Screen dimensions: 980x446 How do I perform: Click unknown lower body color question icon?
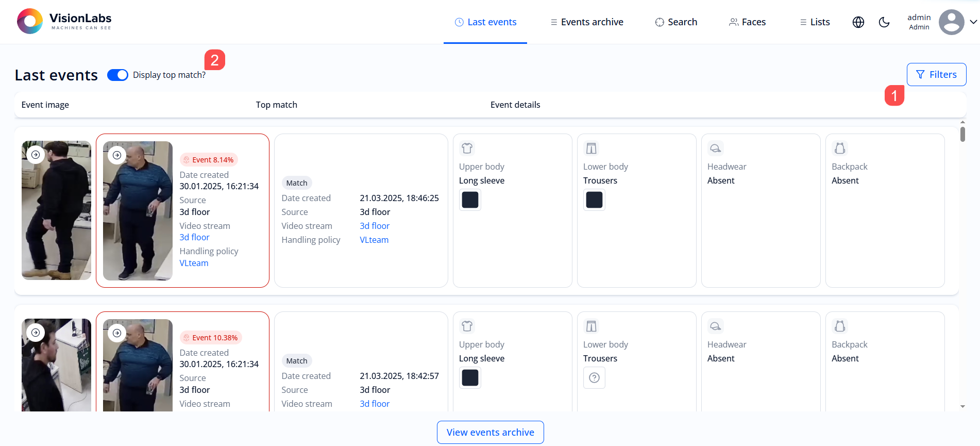594,378
